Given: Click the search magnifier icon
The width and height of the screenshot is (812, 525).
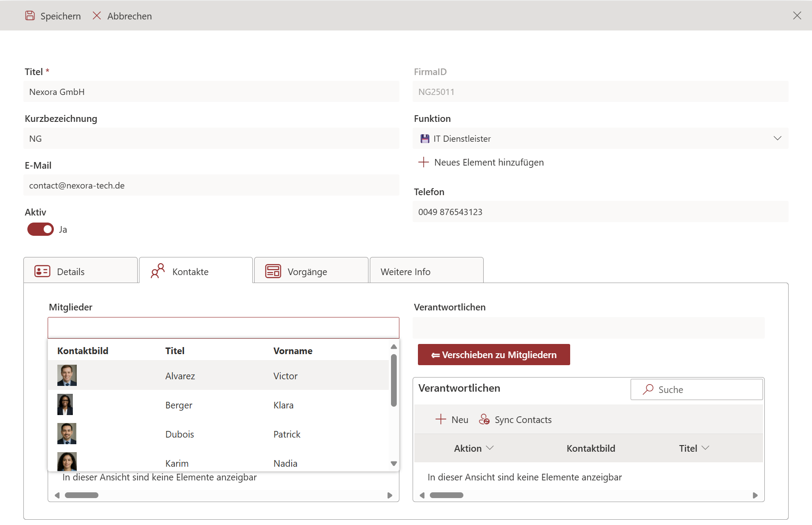Looking at the screenshot, I should pos(648,389).
